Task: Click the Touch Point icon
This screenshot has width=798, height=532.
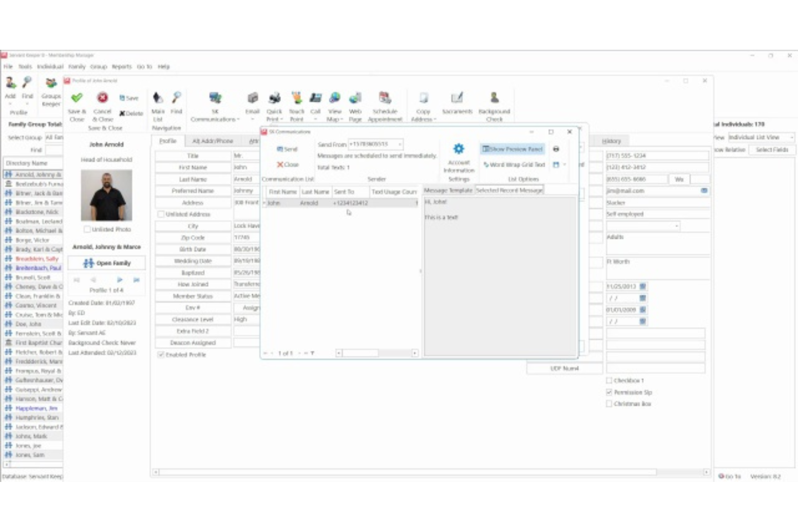Action: click(297, 98)
